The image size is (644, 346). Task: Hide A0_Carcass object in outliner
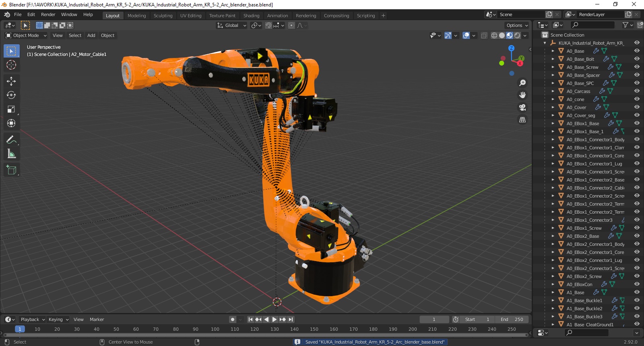pyautogui.click(x=637, y=91)
